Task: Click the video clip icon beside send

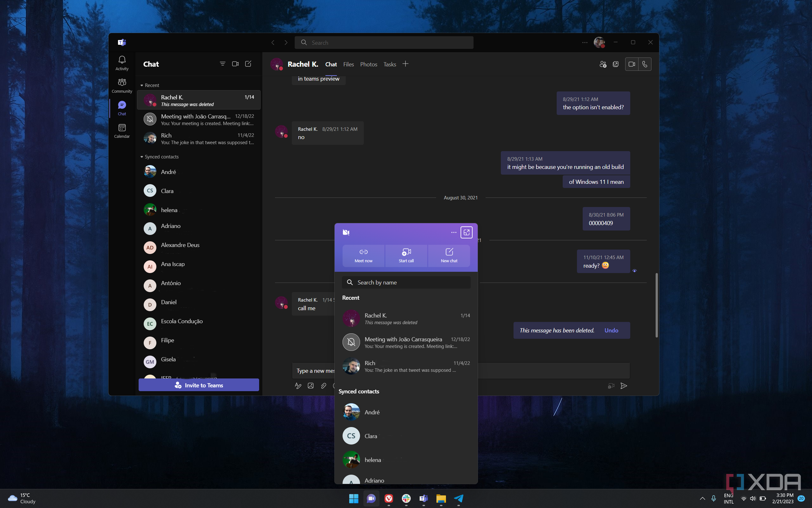Action: click(611, 386)
